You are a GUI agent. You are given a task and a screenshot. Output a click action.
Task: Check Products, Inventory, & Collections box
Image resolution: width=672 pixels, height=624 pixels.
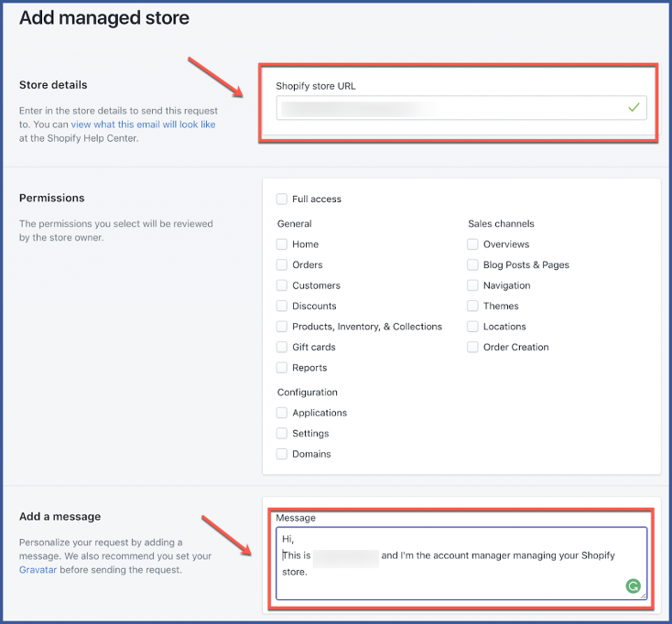pyautogui.click(x=282, y=327)
